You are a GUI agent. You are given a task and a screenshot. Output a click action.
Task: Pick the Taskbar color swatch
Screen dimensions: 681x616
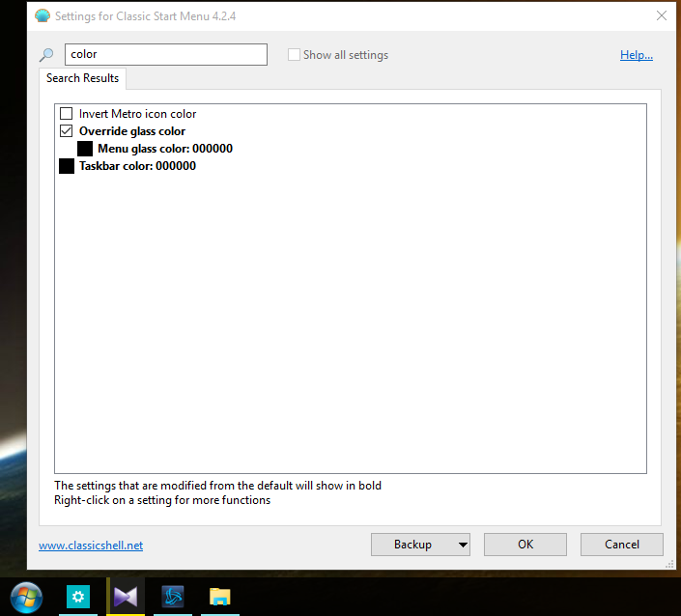point(67,166)
